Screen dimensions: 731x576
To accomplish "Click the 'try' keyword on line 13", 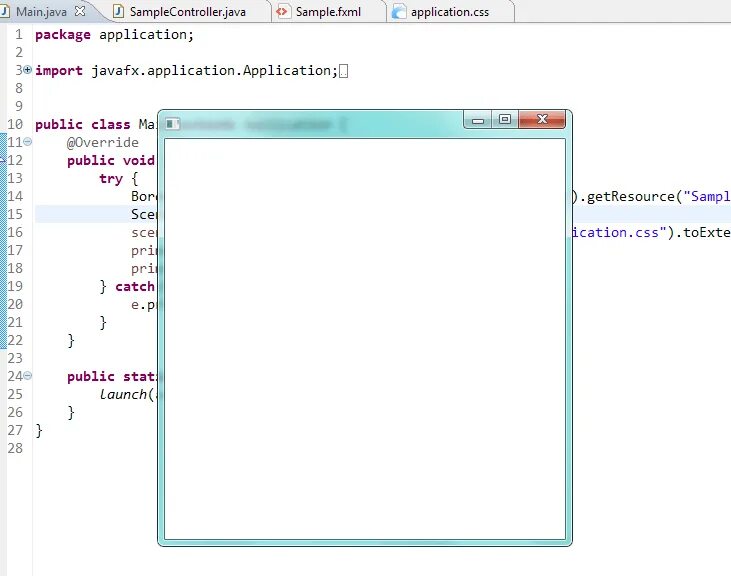I will pyautogui.click(x=111, y=178).
